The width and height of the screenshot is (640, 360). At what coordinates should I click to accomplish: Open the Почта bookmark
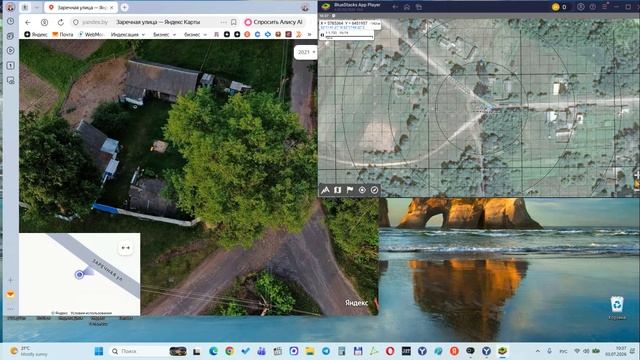(62, 35)
